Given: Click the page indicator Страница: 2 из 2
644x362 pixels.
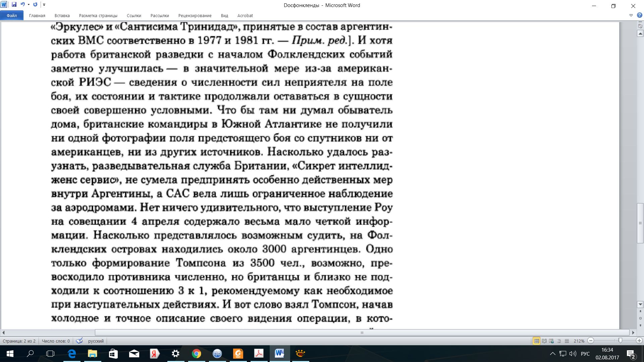Looking at the screenshot, I should coord(19,341).
